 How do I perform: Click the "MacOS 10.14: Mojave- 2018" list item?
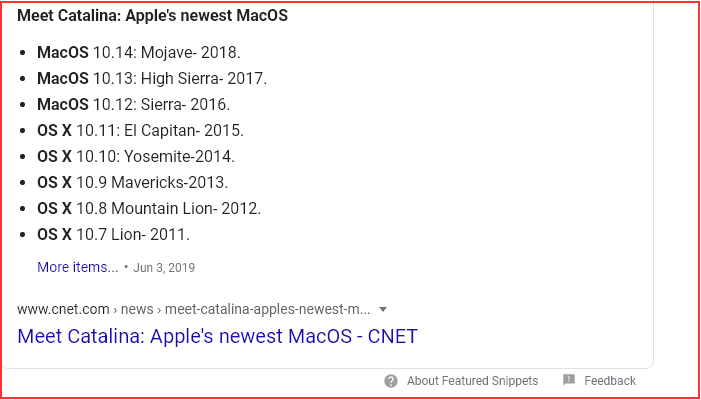click(138, 52)
